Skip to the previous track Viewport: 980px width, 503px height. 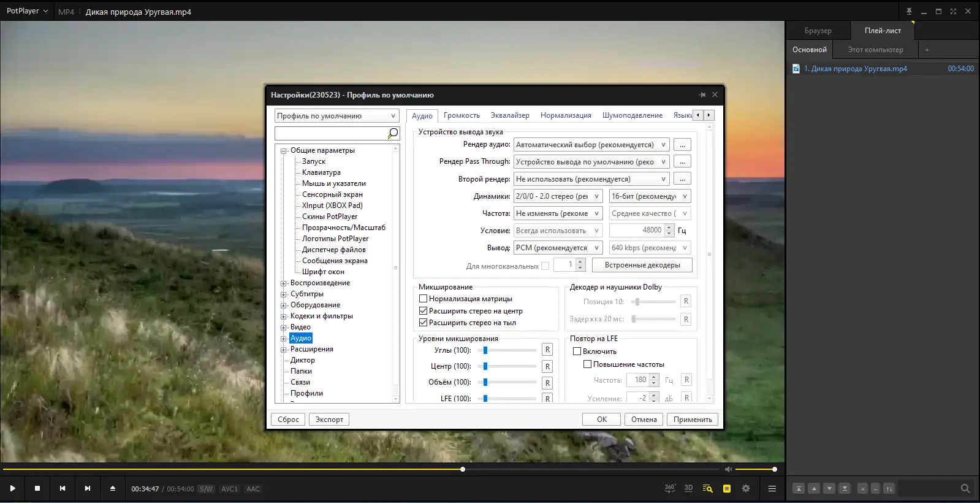click(x=63, y=488)
